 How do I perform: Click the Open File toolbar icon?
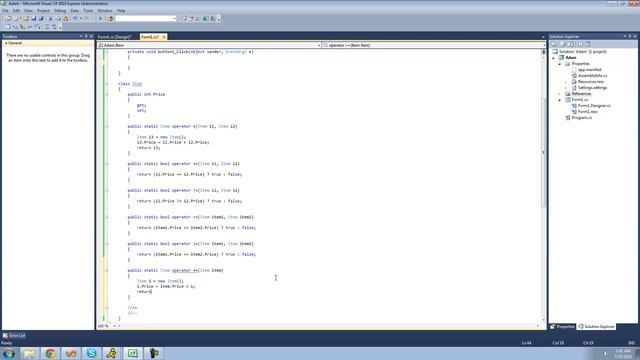pyautogui.click(x=26, y=18)
